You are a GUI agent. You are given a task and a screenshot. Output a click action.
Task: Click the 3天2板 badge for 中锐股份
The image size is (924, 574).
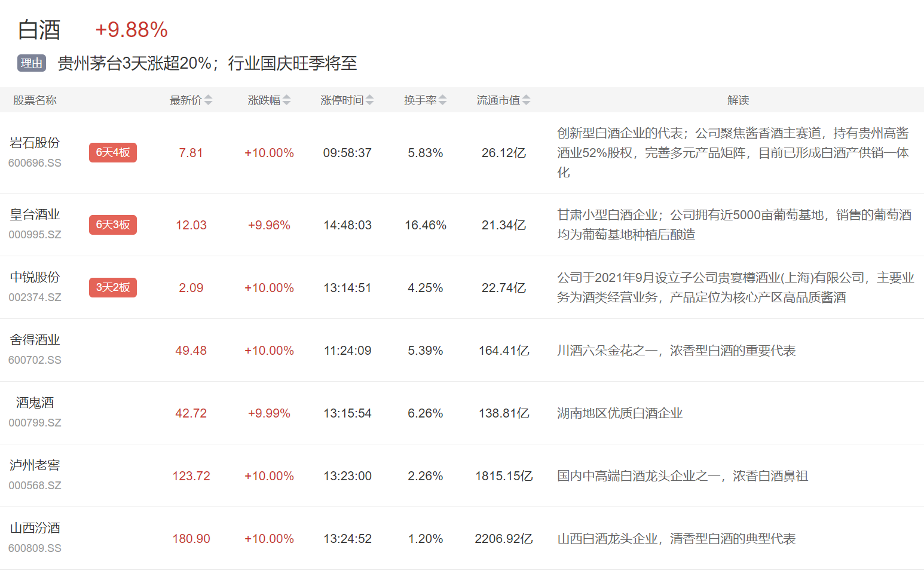click(113, 288)
